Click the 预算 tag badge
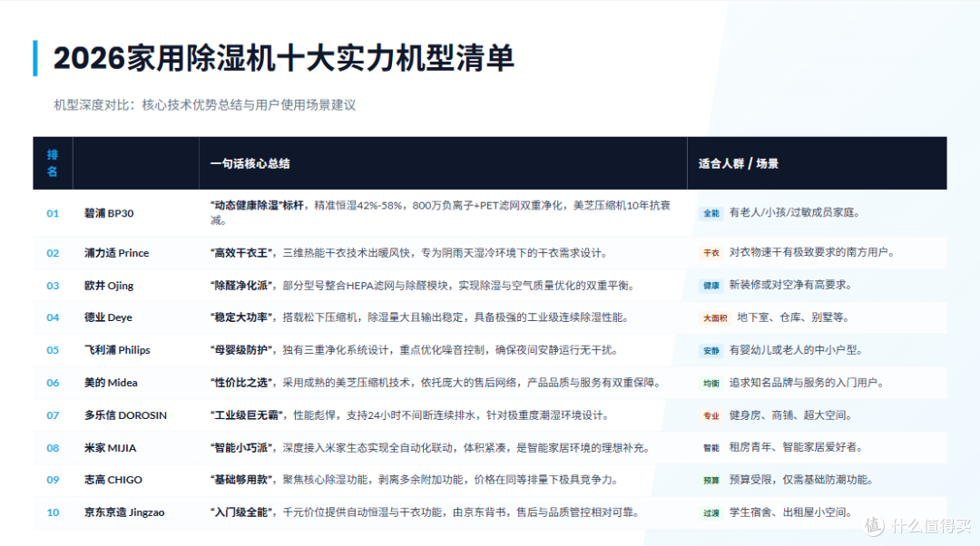 point(711,481)
